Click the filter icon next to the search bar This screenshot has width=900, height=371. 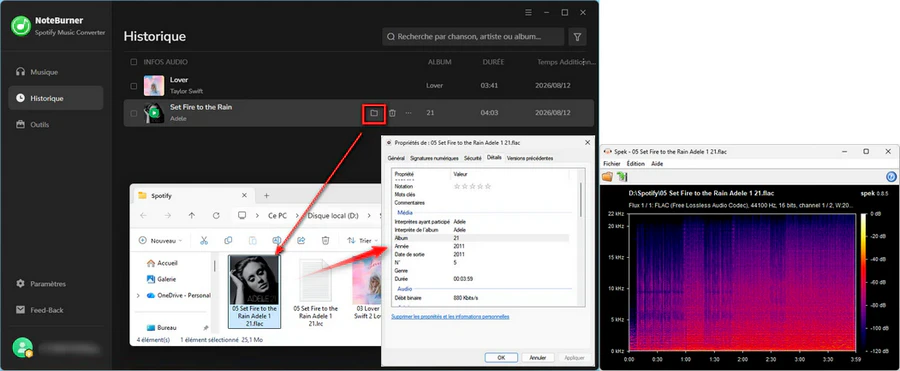coord(577,37)
